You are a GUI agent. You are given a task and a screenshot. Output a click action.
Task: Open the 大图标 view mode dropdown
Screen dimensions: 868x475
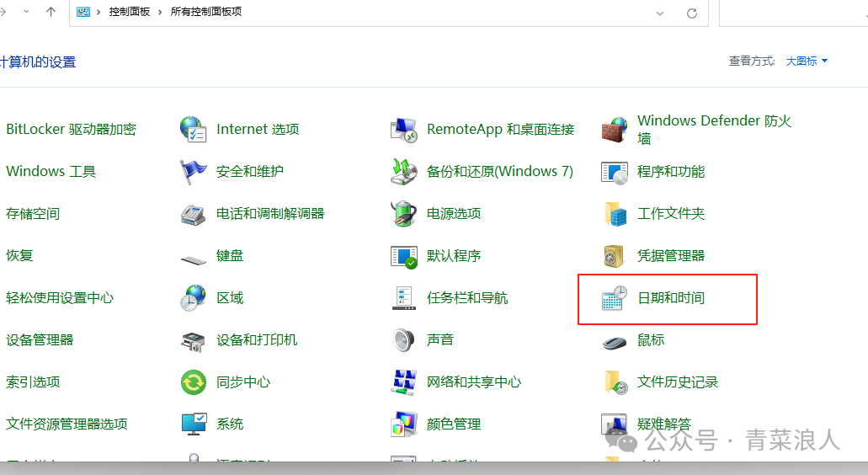pyautogui.click(x=807, y=61)
